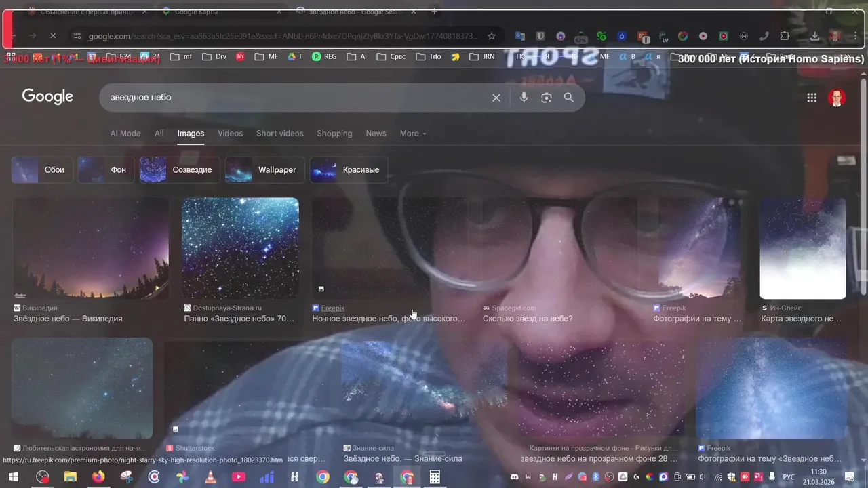Open the JRN bookmark folder
Image resolution: width=868 pixels, height=488 pixels.
pos(482,57)
